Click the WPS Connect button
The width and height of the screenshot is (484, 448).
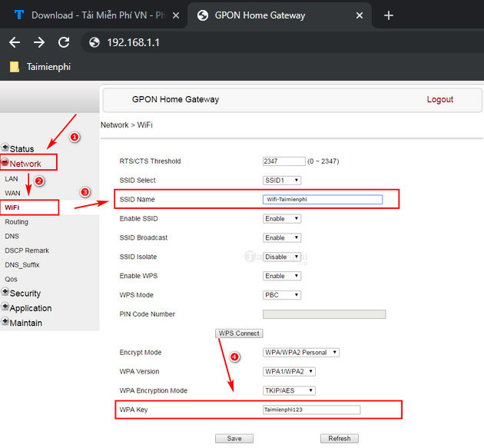[x=239, y=334]
